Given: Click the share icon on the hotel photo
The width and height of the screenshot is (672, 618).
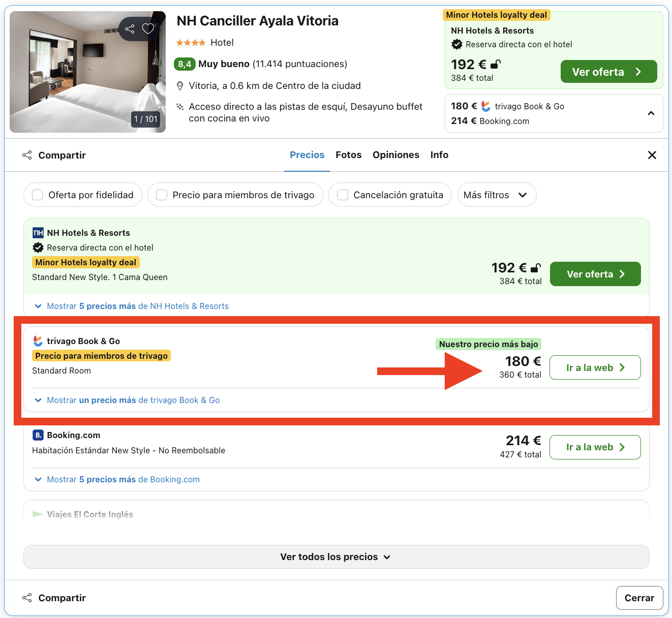Looking at the screenshot, I should pos(130,29).
